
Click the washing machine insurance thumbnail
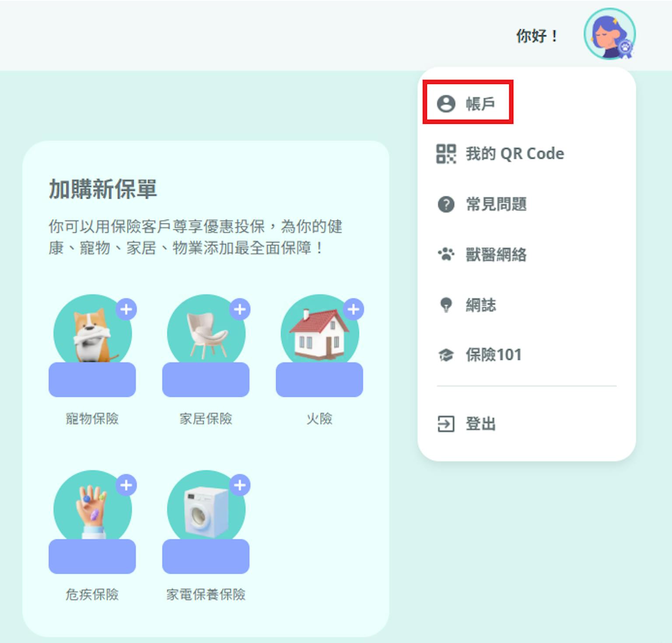[x=206, y=509]
